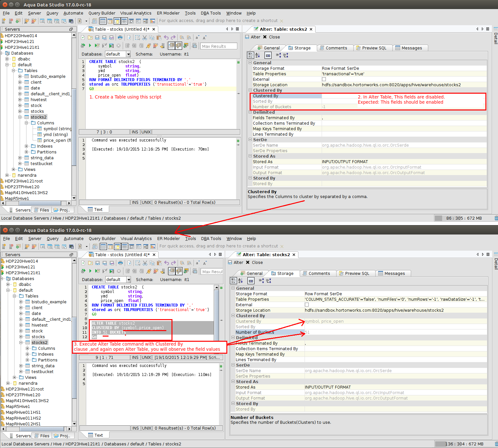Click the Save icon in lower query toolbar
The height and width of the screenshot is (448, 498).
(x=98, y=263)
